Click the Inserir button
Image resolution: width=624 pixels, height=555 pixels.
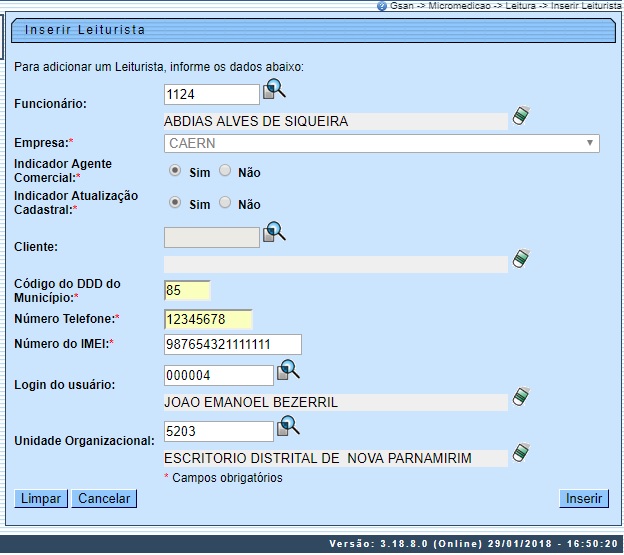coord(584,499)
